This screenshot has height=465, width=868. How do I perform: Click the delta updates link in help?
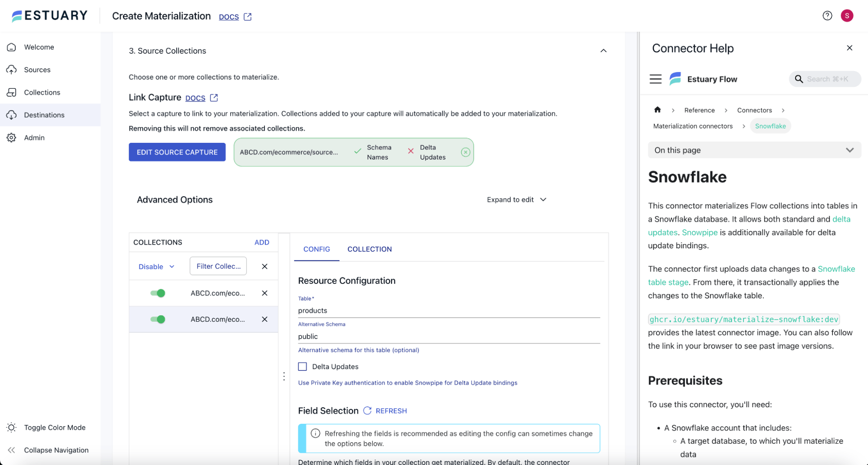[841, 219]
